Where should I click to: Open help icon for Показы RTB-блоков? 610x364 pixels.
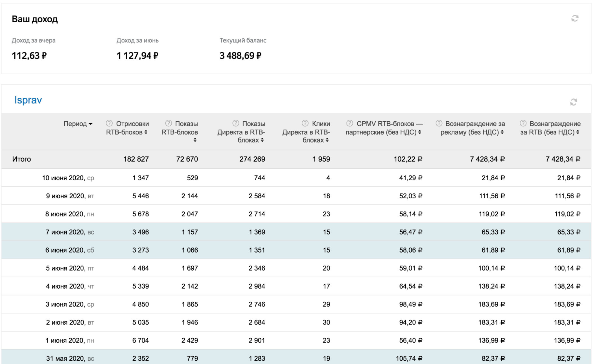(x=169, y=123)
